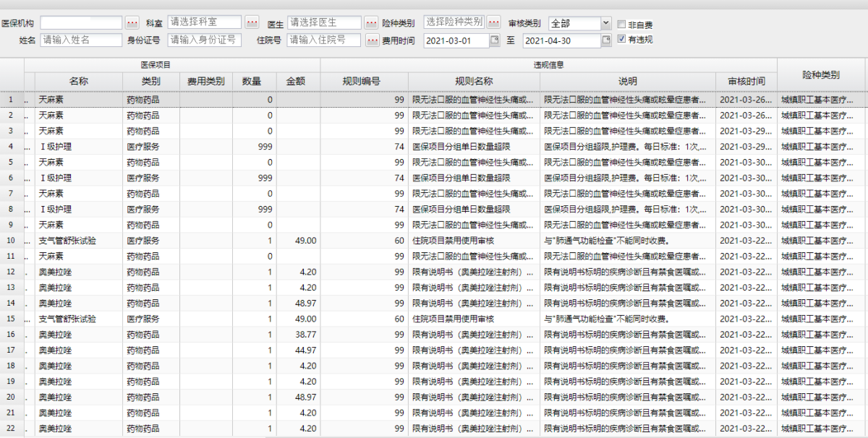
Task: Select row 10 支气管舒张试验 entry
Action: point(67,241)
